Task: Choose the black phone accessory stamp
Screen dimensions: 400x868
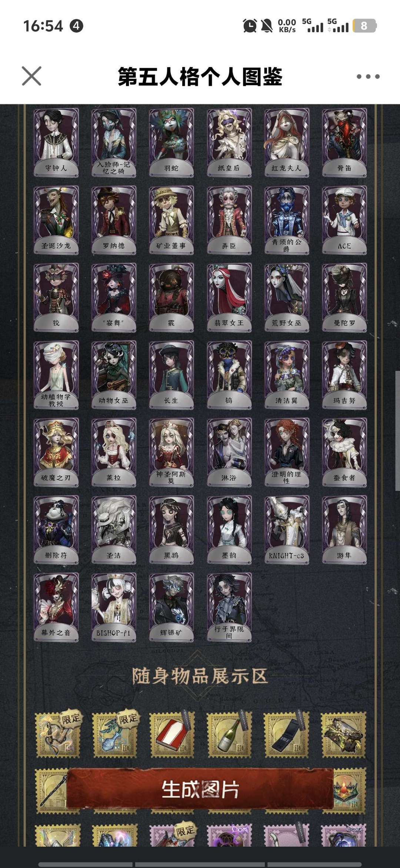Action: point(286,734)
